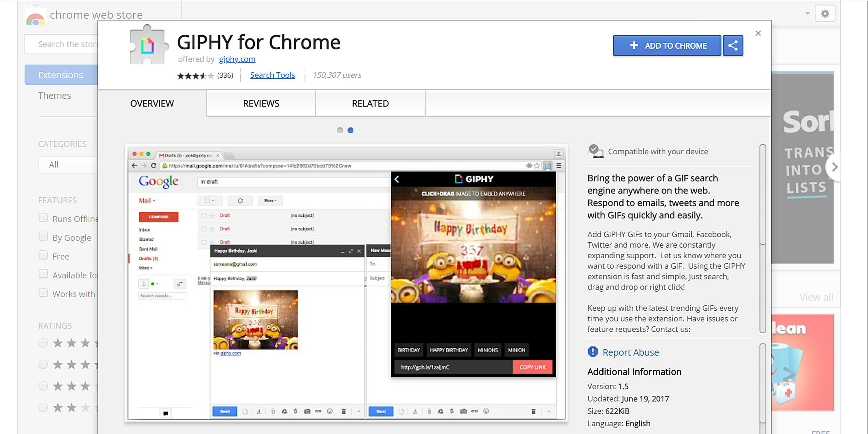868x434 pixels.
Task: Open the Related tab
Action: click(x=370, y=103)
